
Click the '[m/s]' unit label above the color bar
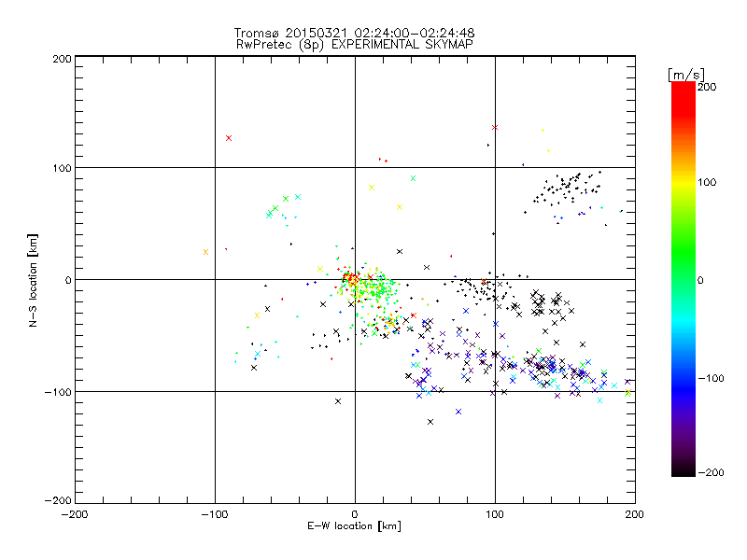point(686,75)
